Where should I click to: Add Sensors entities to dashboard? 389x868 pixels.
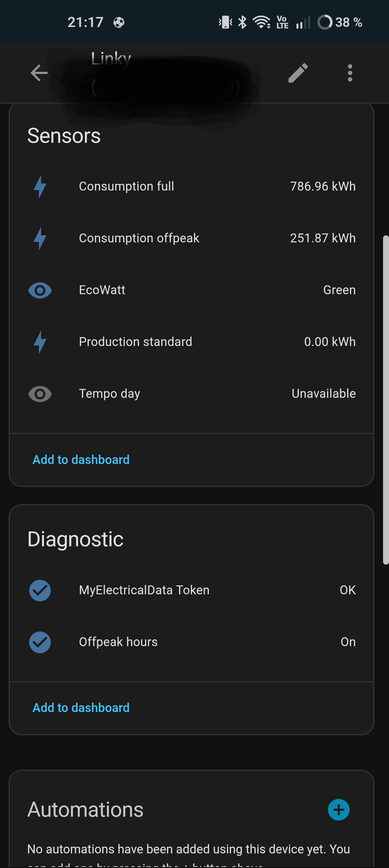pos(81,460)
